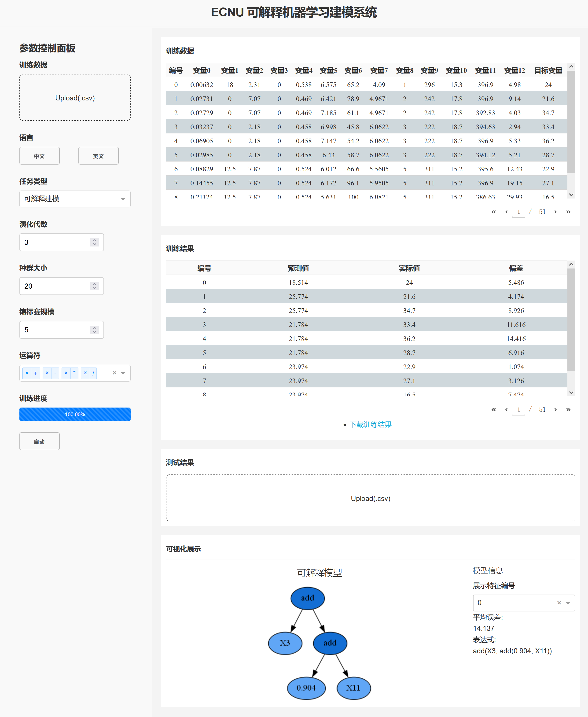This screenshot has height=717, width=588.
Task: Remove the / operator tag
Action: click(85, 373)
